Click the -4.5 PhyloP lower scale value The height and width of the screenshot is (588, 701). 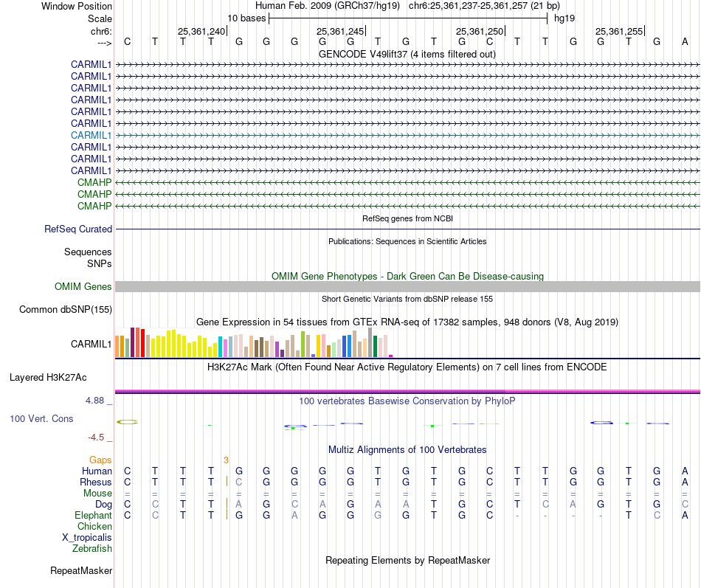point(96,437)
